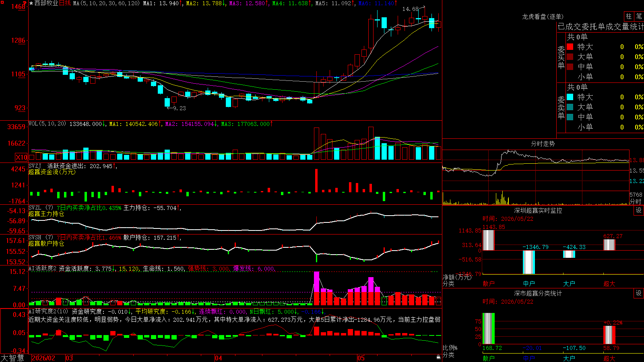
Task: Click the MA5: 11.092 value
Action: [333, 3]
